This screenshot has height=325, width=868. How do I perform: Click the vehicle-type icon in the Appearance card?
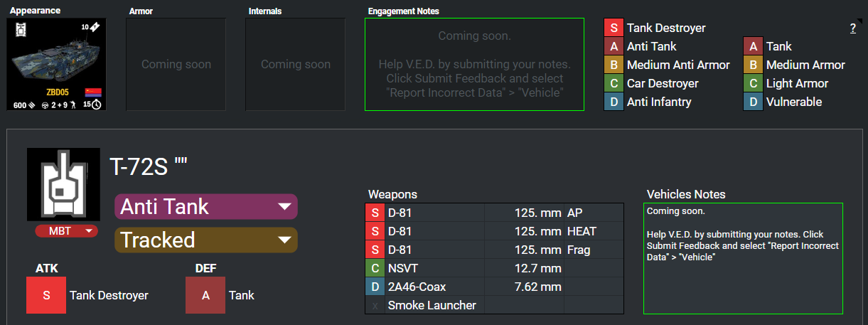(20, 29)
